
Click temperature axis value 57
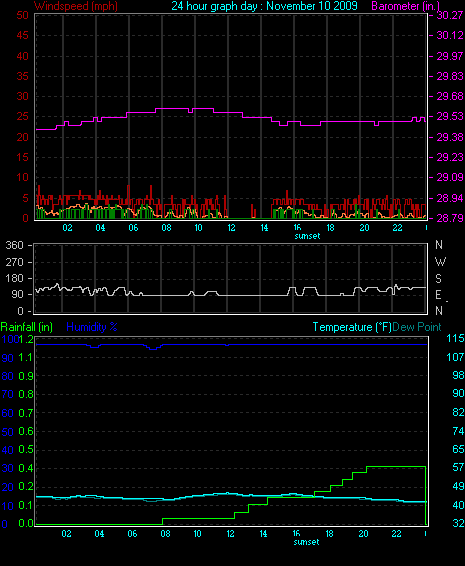click(x=458, y=468)
